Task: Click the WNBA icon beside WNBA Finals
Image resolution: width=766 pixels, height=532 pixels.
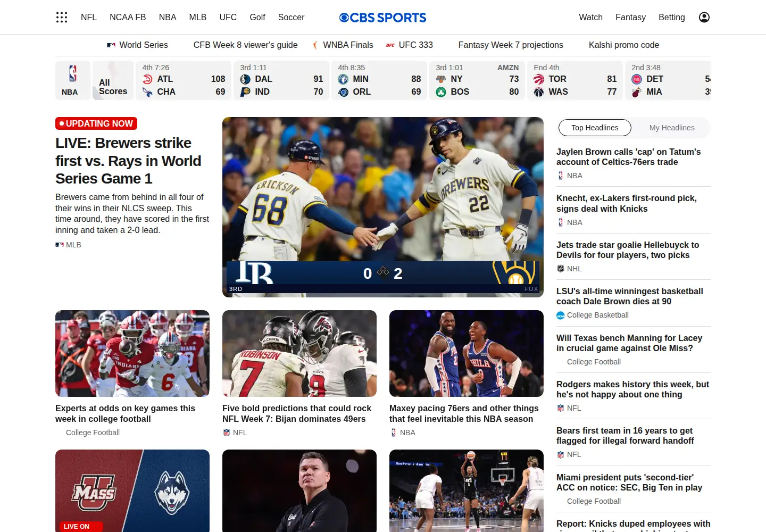Action: tap(315, 45)
